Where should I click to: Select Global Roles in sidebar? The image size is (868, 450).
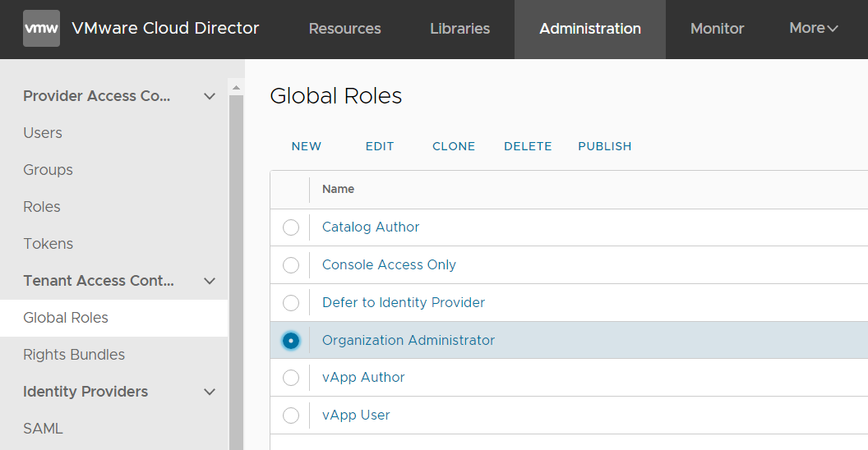coord(114,318)
